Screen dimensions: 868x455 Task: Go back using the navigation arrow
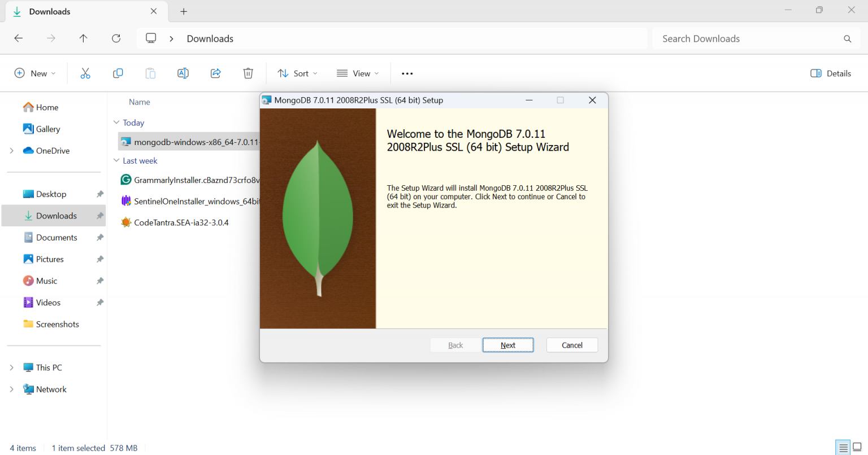(x=18, y=38)
